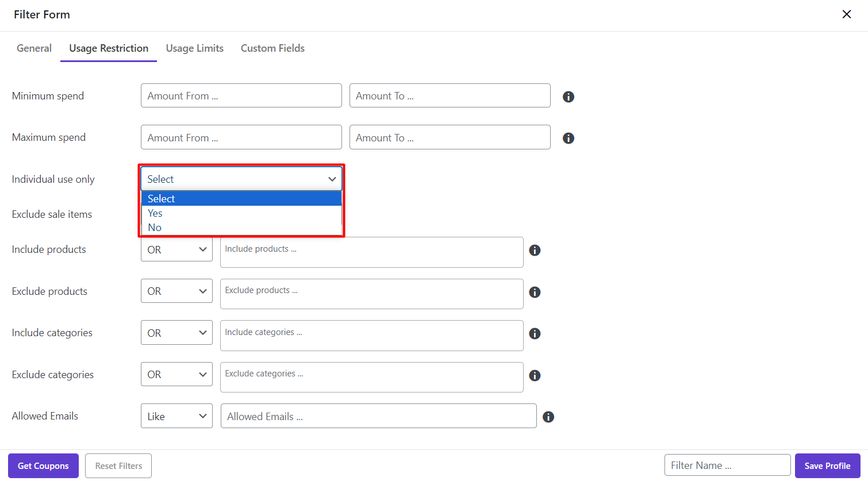Click info icon for Allowed Emails
Screen dimensions: 868x481
pyautogui.click(x=548, y=417)
